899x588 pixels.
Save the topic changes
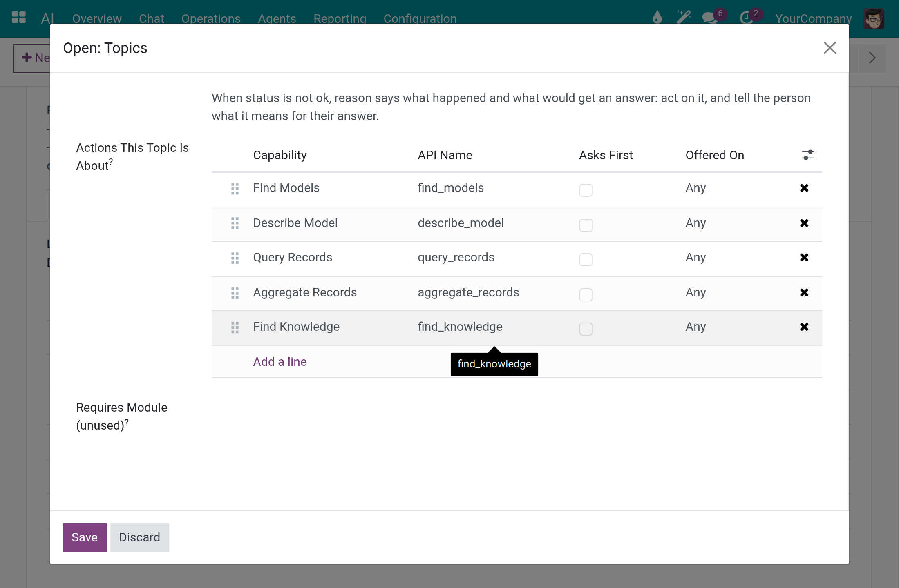[85, 537]
